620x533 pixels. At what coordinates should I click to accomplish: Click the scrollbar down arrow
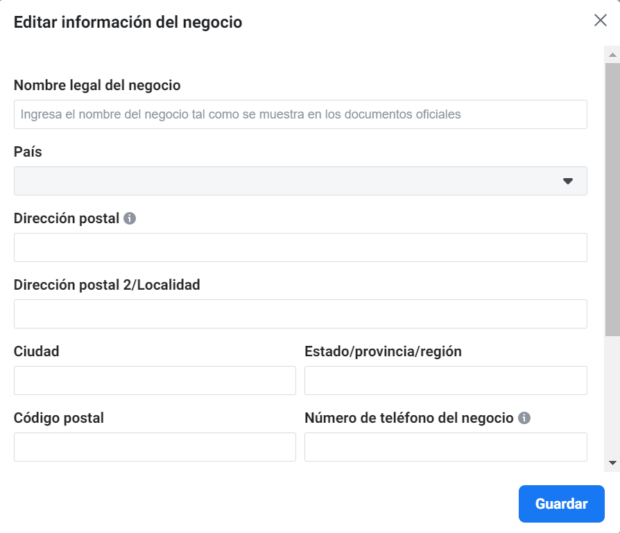(x=612, y=463)
